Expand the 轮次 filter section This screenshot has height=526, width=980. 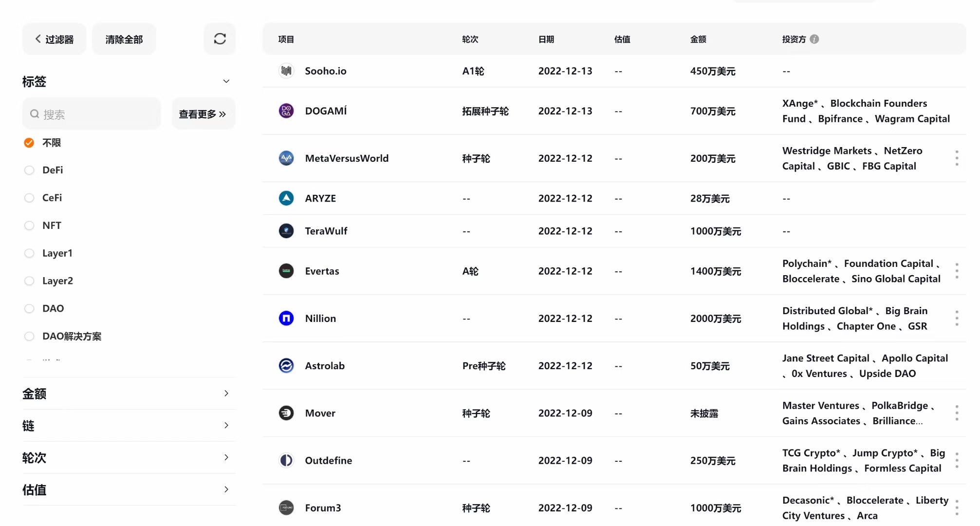pos(226,457)
